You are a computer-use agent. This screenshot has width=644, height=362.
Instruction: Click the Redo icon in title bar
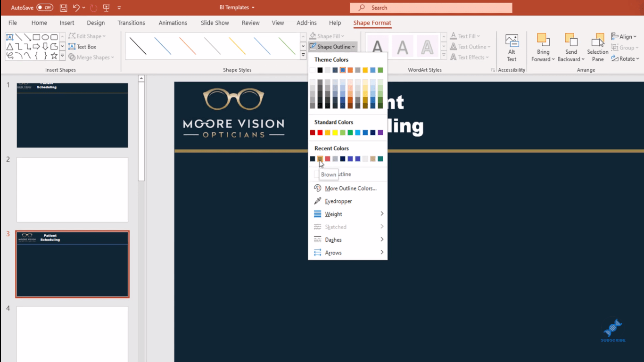[x=93, y=8]
